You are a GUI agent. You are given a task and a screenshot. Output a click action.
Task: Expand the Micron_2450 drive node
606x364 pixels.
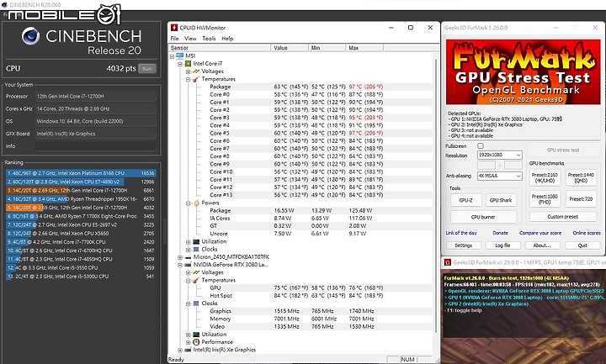click(x=180, y=257)
